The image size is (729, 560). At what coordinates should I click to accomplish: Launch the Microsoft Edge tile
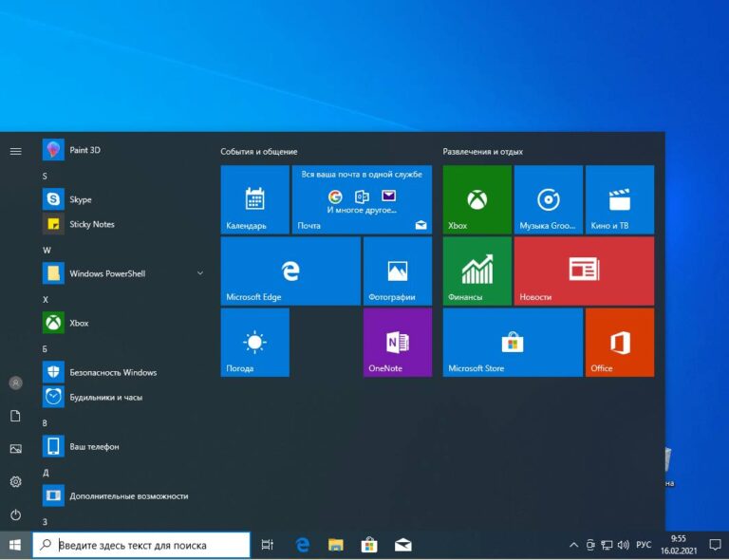pyautogui.click(x=290, y=271)
